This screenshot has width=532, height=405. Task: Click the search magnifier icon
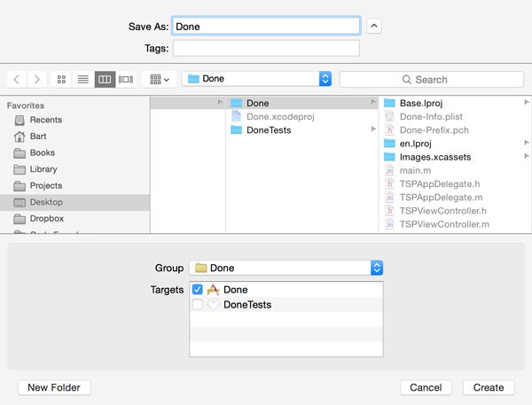[x=406, y=80]
